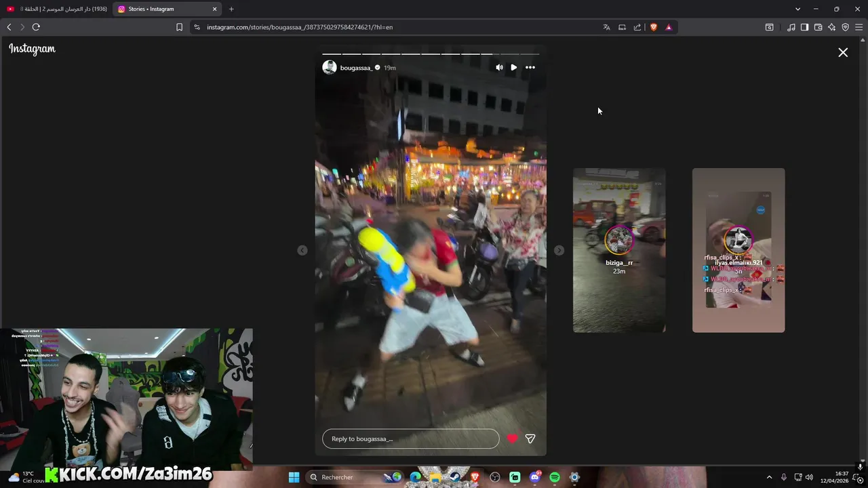Viewport: 868px width, 488px height.
Task: Share this page link
Action: click(637, 27)
